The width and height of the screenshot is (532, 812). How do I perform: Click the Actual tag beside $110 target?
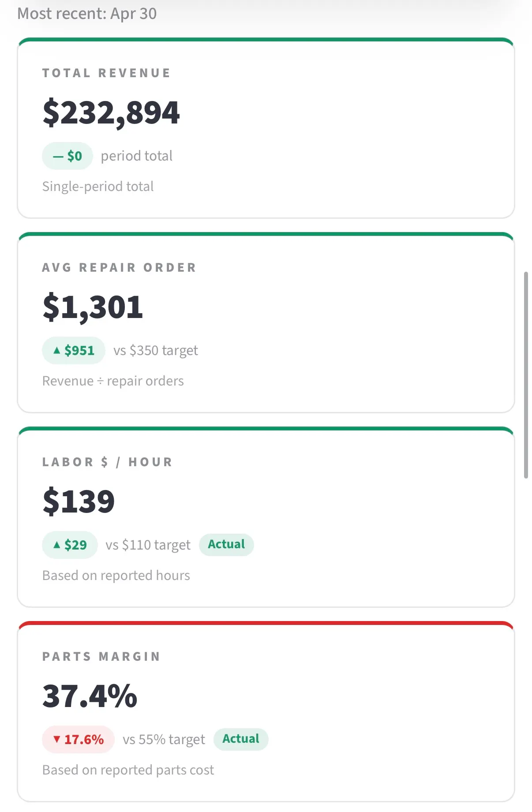227,545
